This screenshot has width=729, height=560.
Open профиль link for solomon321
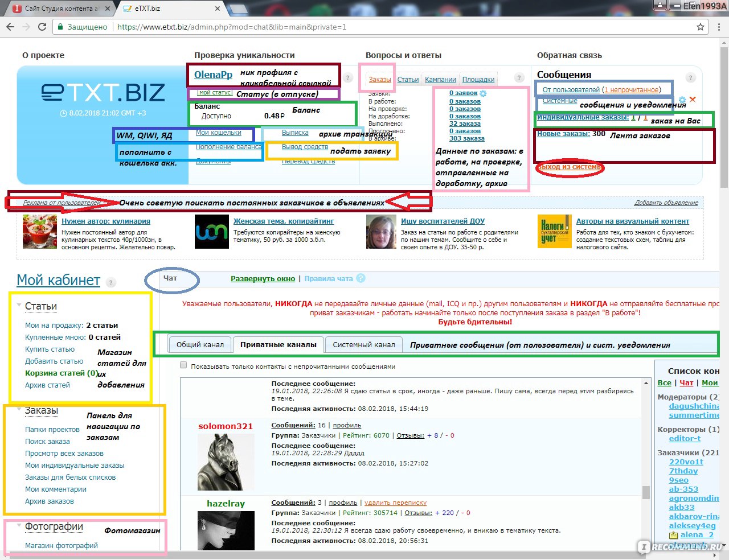(347, 425)
